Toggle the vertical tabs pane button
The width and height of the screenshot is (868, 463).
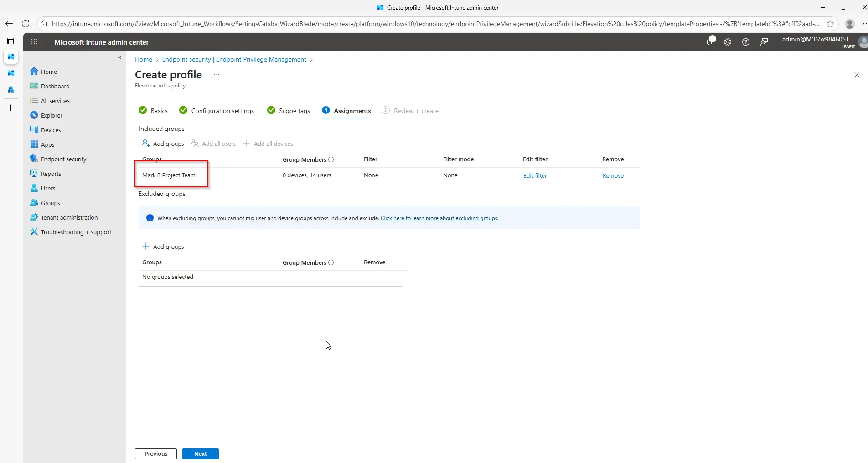click(x=10, y=41)
